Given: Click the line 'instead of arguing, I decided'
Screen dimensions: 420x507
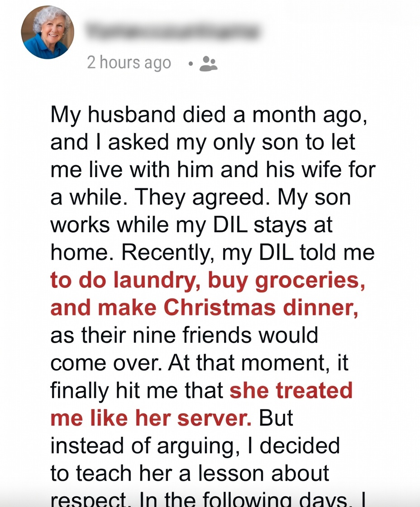Looking at the screenshot, I should click(x=195, y=445).
